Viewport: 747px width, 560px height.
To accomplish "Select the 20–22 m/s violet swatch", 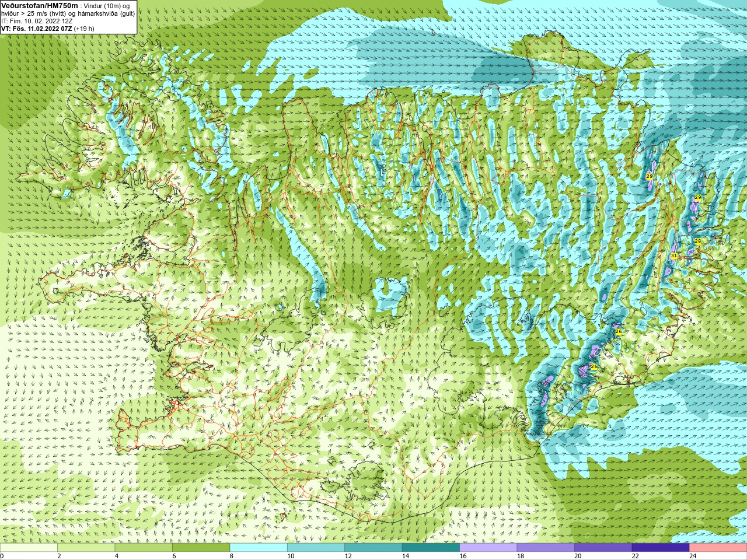I will [603, 547].
